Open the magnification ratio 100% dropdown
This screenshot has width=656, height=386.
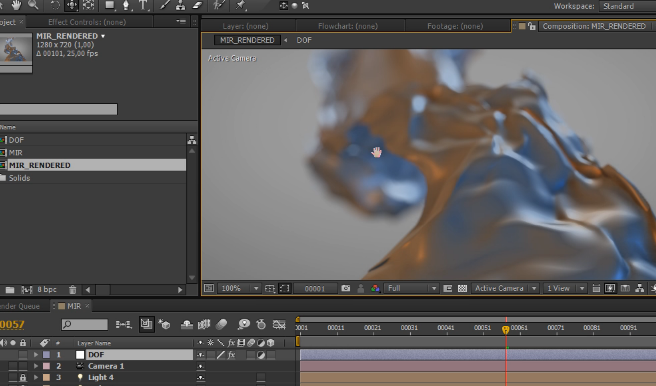tap(239, 288)
